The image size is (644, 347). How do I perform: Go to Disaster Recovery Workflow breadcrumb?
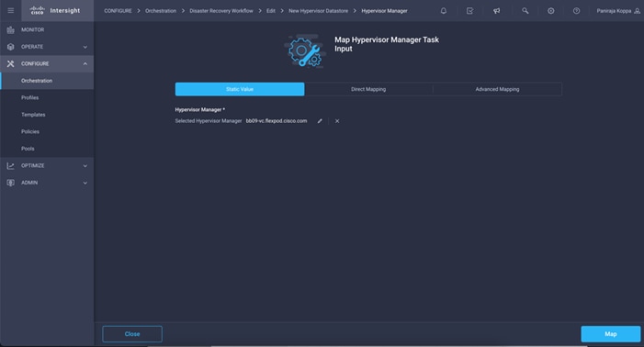coord(221,11)
